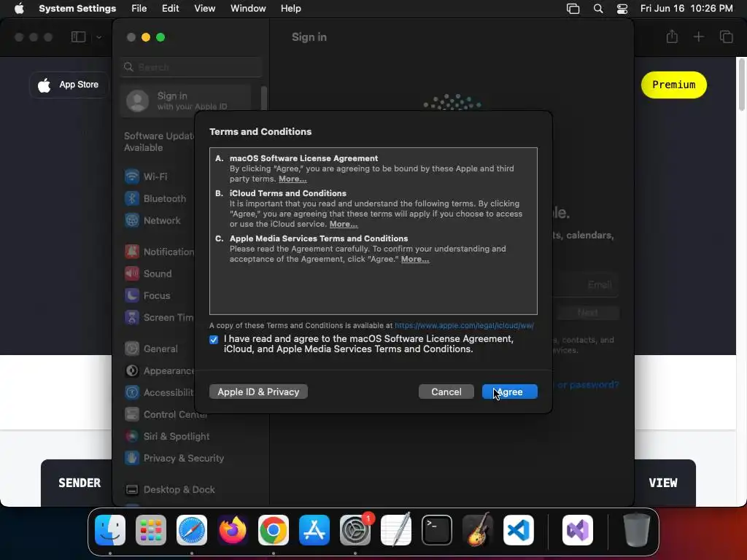Screen dimensions: 747x560
Task: Open Trash in the Dock
Action: click(x=636, y=529)
